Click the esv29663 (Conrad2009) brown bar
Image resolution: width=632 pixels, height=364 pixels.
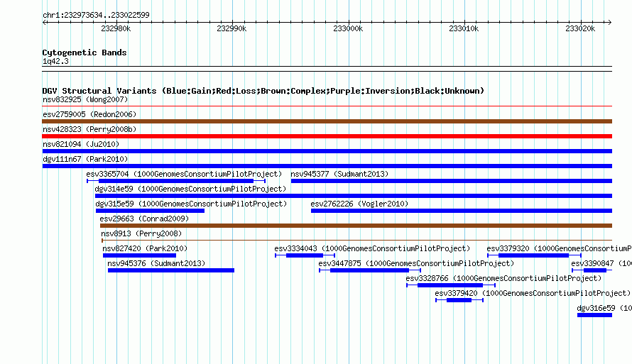click(356, 226)
